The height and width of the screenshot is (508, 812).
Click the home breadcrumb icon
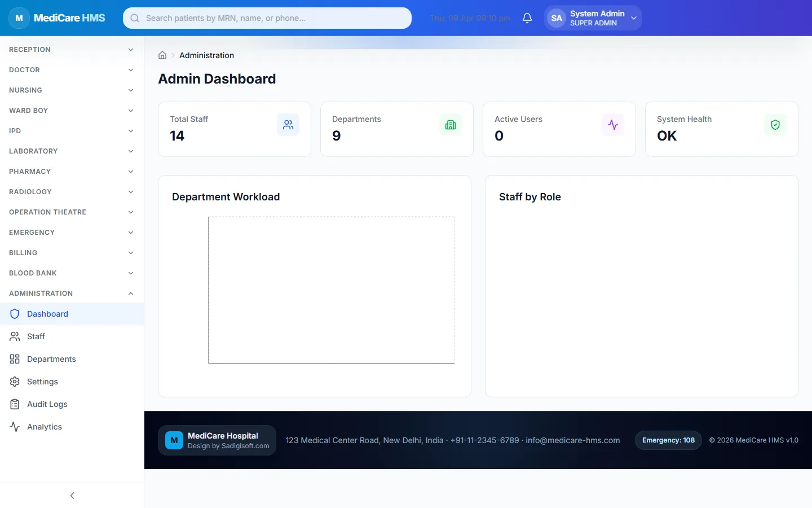(x=162, y=55)
